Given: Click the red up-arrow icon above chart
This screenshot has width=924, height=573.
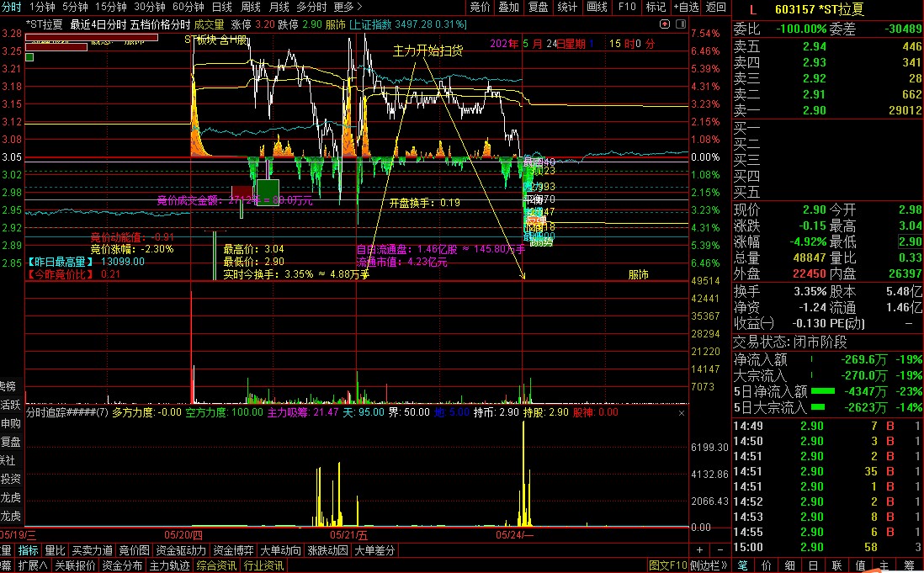Looking at the screenshot, I should coord(665,24).
